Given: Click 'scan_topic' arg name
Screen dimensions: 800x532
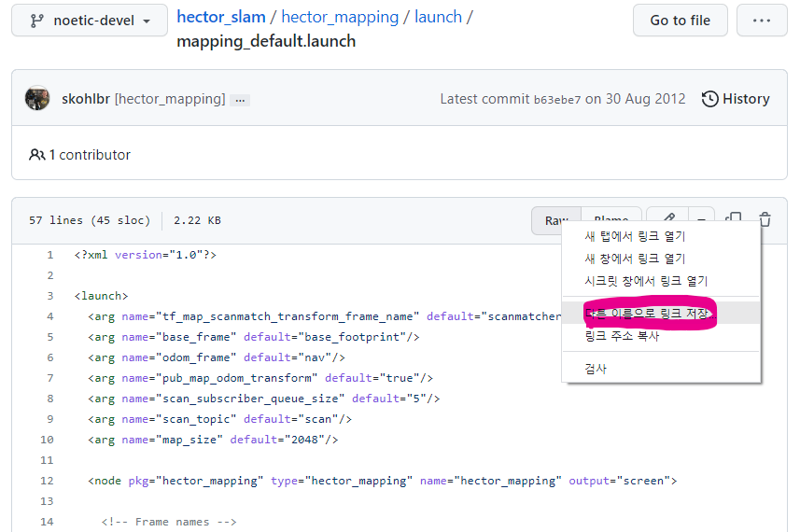Looking at the screenshot, I should pyautogui.click(x=196, y=419).
